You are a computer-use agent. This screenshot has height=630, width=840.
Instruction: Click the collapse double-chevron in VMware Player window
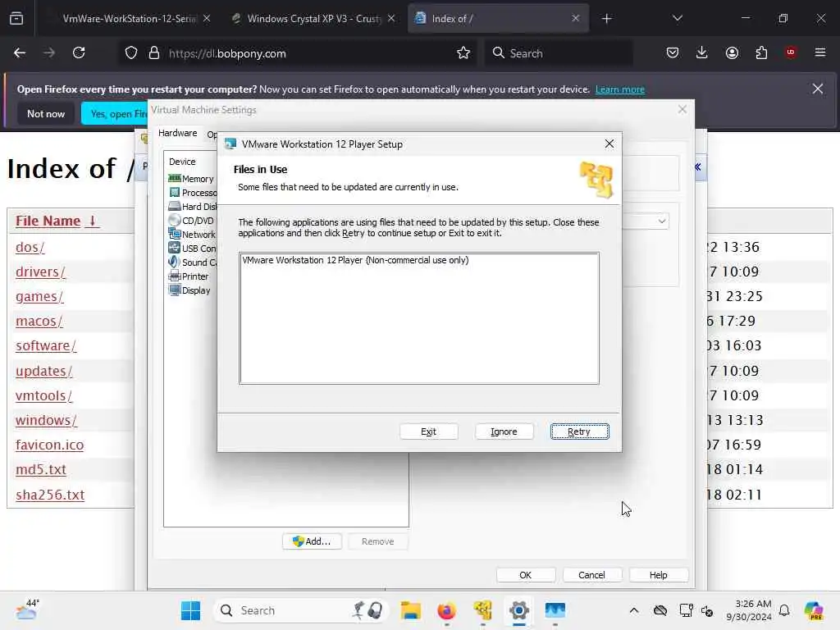pos(697,167)
